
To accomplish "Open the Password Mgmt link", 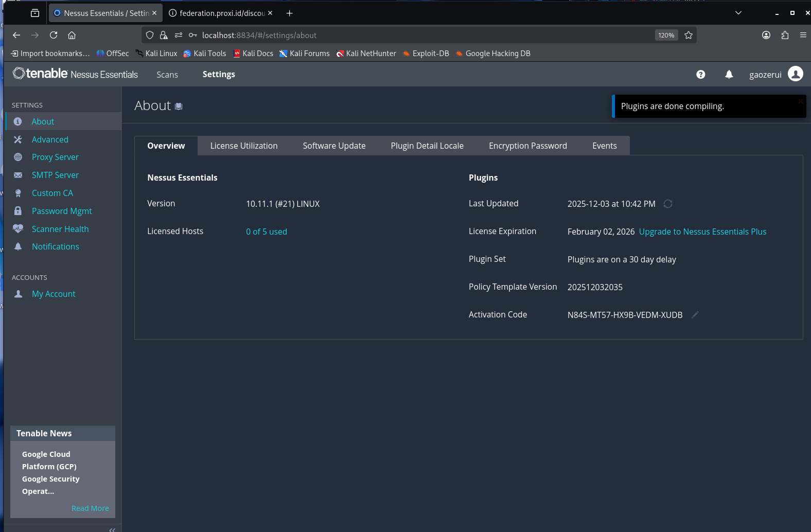I will 62,211.
